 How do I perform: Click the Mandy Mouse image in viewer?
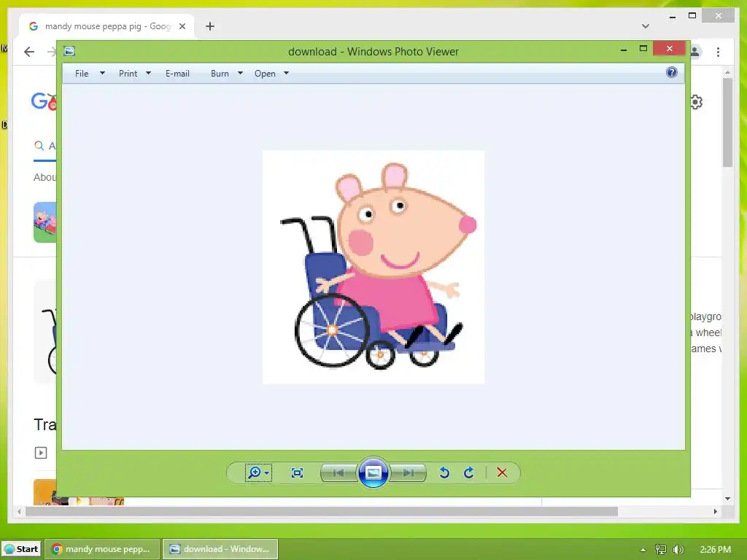(373, 267)
